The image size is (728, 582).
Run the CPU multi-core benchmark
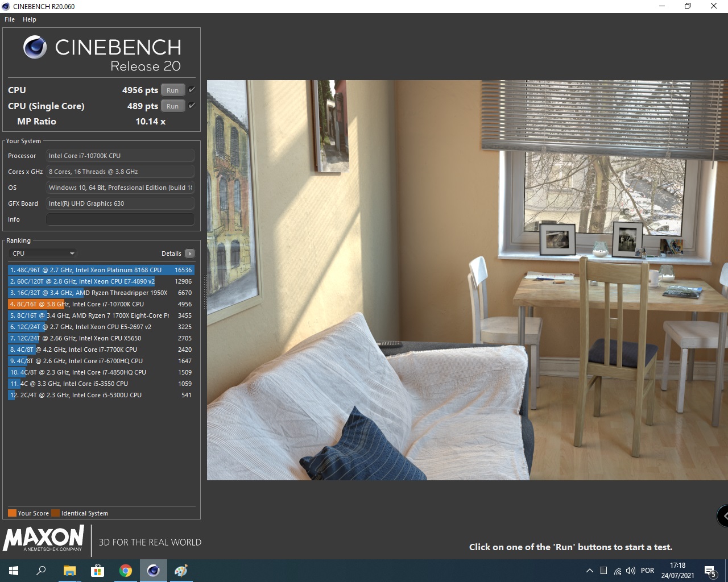pos(173,90)
